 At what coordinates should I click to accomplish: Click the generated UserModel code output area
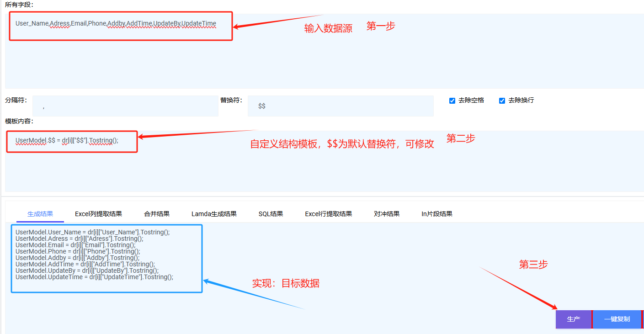pyautogui.click(x=106, y=258)
